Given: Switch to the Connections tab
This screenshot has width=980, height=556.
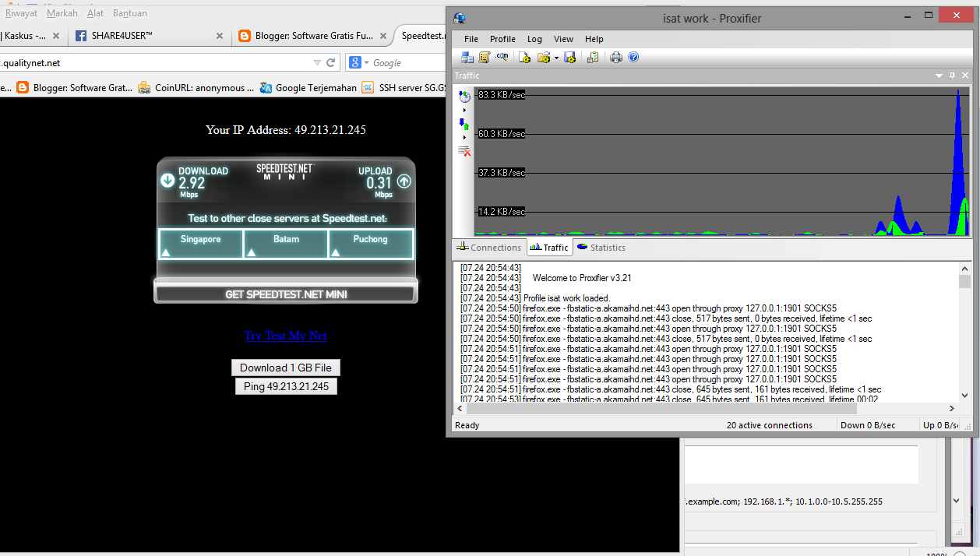Looking at the screenshot, I should click(x=489, y=248).
